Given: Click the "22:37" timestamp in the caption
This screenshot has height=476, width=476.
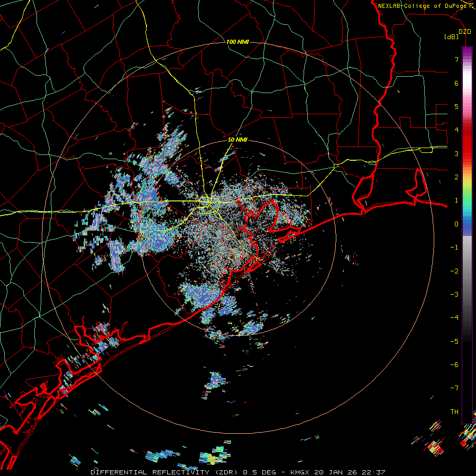Looking at the screenshot, I should point(374,472).
